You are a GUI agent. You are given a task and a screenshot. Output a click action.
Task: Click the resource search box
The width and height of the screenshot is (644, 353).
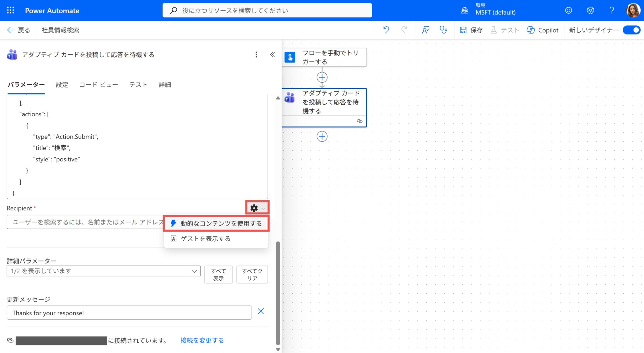pos(267,10)
